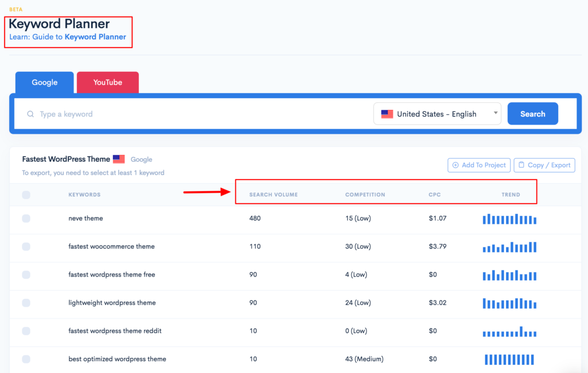This screenshot has width=588, height=373.
Task: Click competition value 0 (Low)
Action: pyautogui.click(x=356, y=331)
